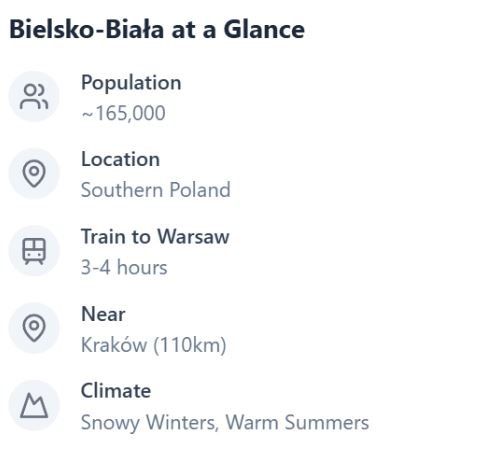Select the Bielsko-Biała at a Glance heading
Viewport: 477px width, 466px height.
(157, 29)
